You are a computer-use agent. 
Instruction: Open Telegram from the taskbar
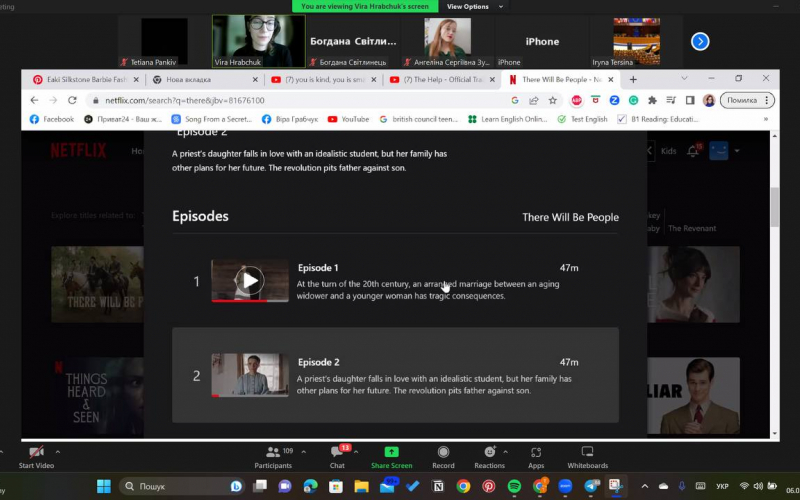pos(591,486)
